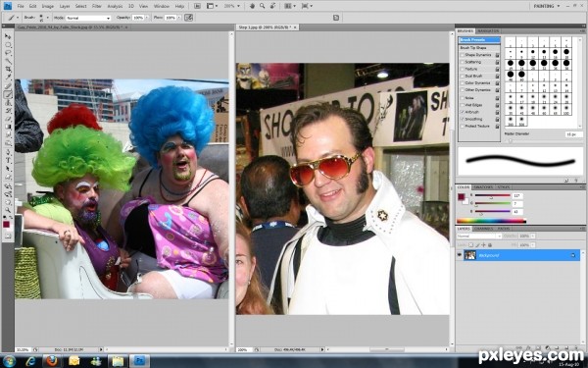Image resolution: width=588 pixels, height=368 pixels.
Task: Select the Eyedropper tool
Action: [8, 78]
